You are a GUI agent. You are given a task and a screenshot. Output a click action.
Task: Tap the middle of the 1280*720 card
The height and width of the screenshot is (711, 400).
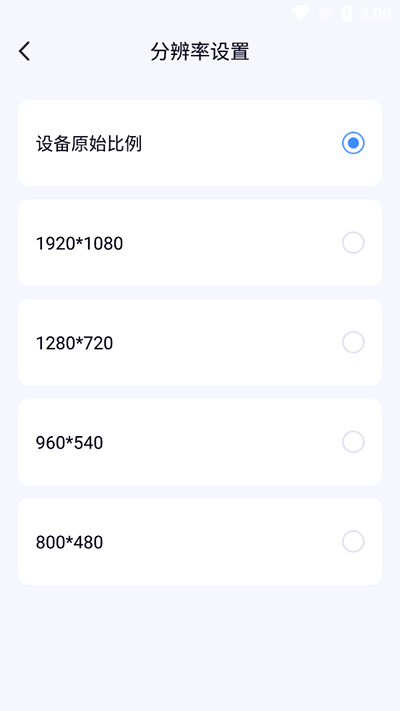[x=200, y=342]
